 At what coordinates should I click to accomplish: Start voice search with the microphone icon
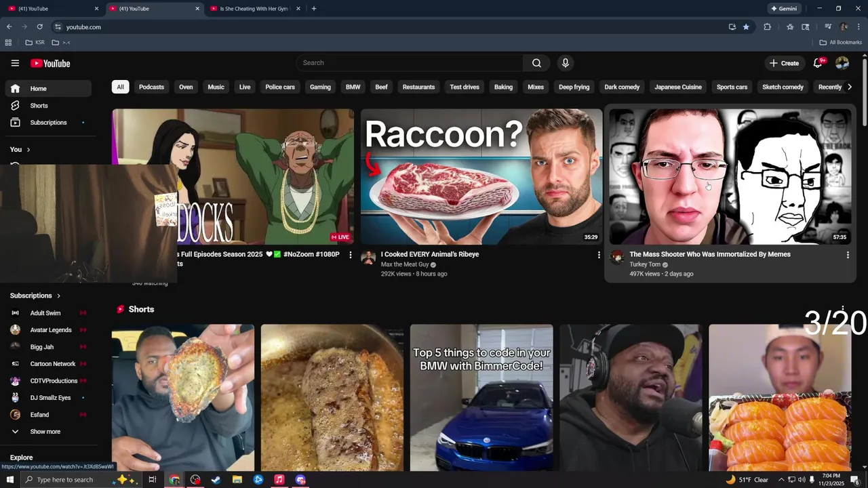click(566, 63)
